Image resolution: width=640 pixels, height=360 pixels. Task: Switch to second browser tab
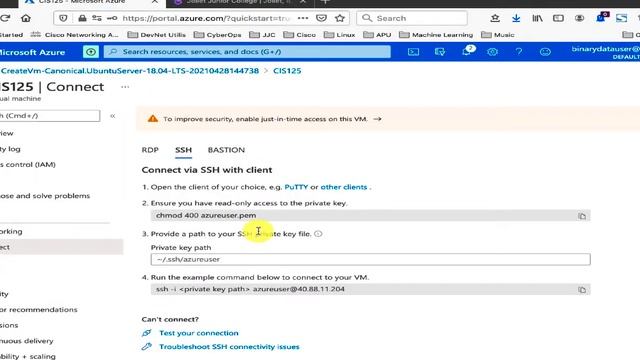coord(241,2)
